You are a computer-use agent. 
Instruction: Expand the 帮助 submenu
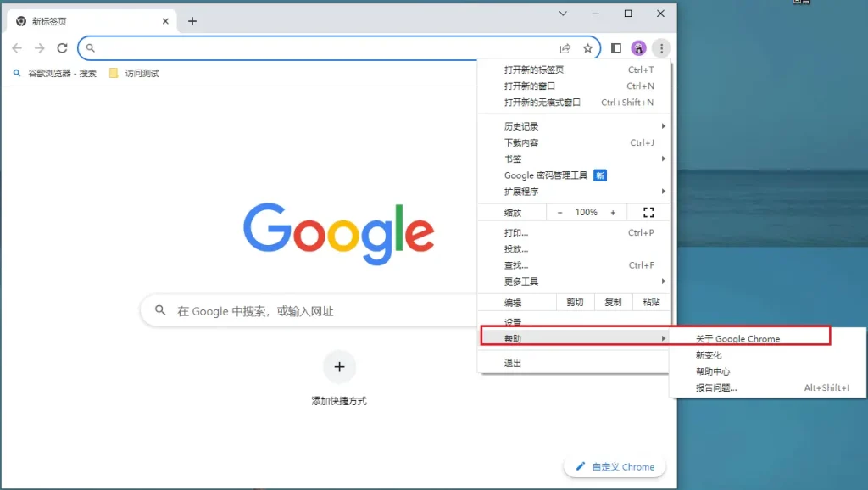pyautogui.click(x=575, y=338)
